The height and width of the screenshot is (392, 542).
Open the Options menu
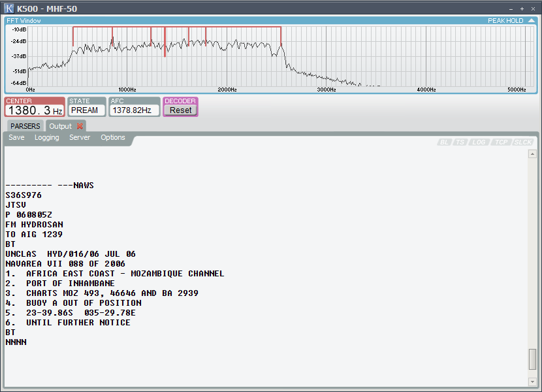pos(113,137)
